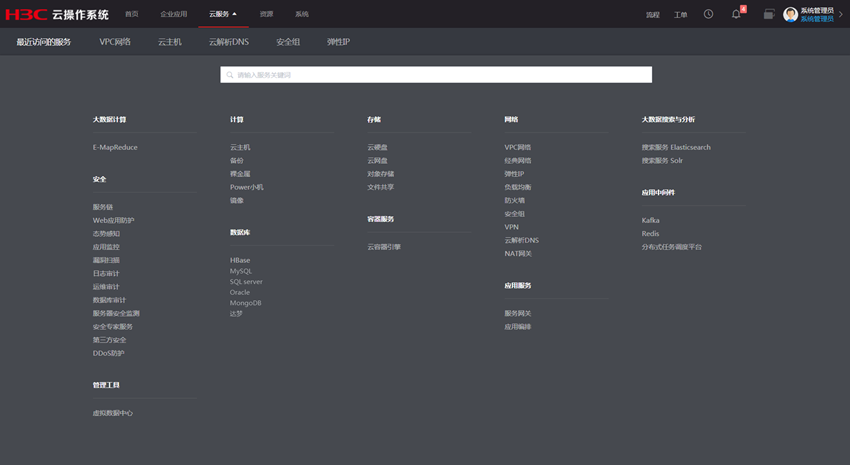This screenshot has width=850, height=465.
Task: Go to 首页 in top navigation
Action: (x=132, y=14)
